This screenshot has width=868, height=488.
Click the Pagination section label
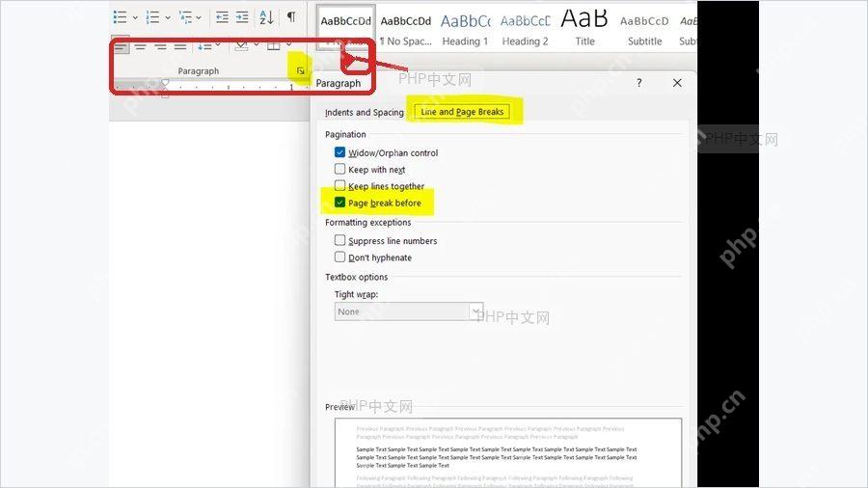(345, 134)
